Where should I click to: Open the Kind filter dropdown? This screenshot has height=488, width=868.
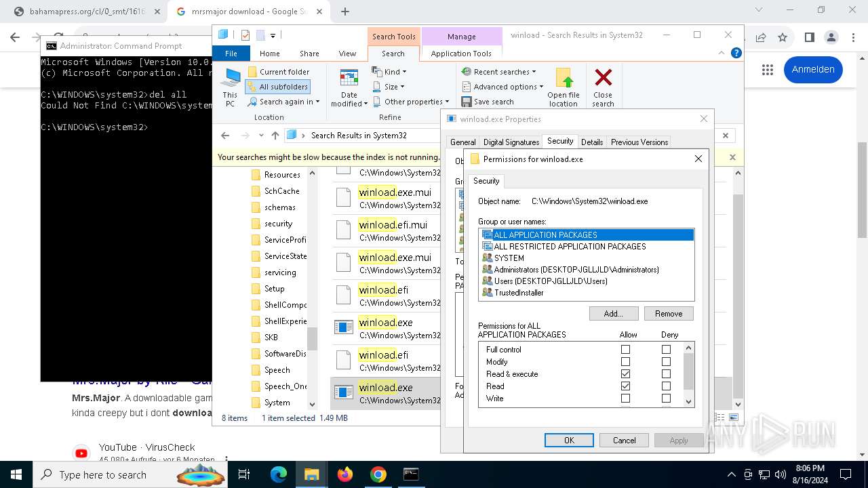pos(390,72)
